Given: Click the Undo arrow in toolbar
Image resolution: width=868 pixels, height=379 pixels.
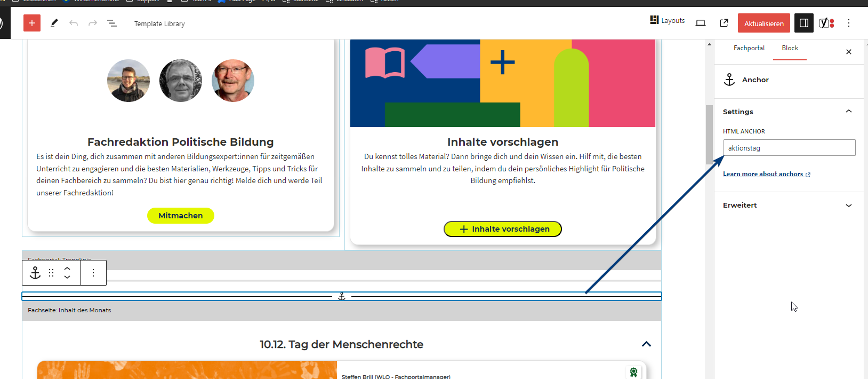Looking at the screenshot, I should click(74, 23).
